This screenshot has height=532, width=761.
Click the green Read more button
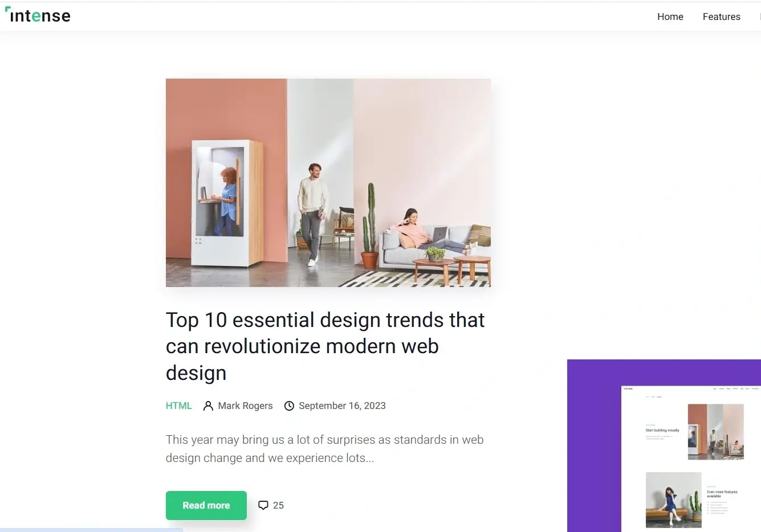[206, 505]
